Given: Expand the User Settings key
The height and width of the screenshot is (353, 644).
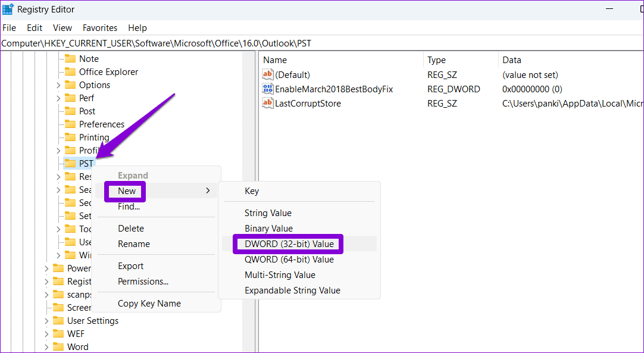Looking at the screenshot, I should coord(46,320).
